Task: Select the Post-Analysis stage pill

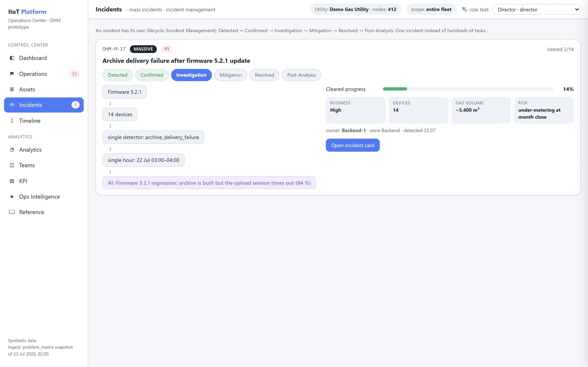Action: click(301, 75)
